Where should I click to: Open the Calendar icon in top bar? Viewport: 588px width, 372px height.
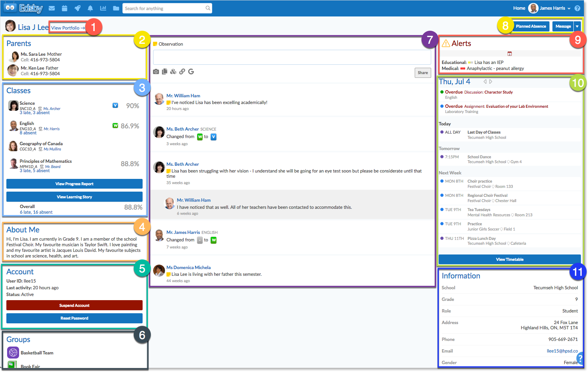click(64, 8)
